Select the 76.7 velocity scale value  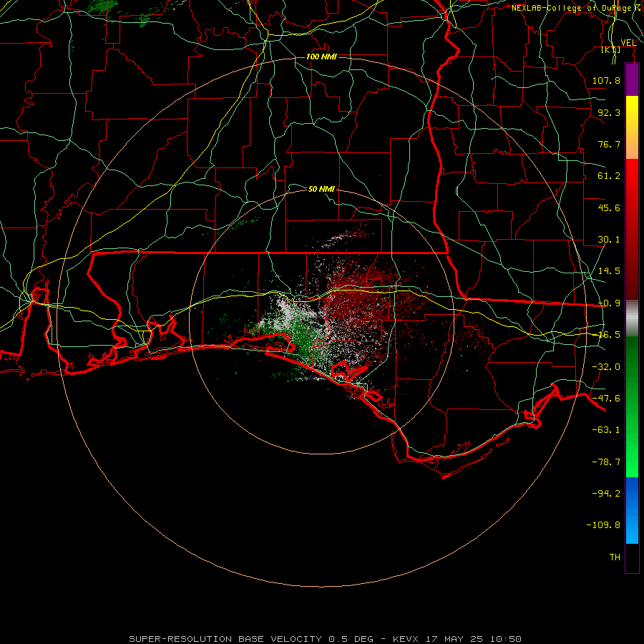(609, 144)
